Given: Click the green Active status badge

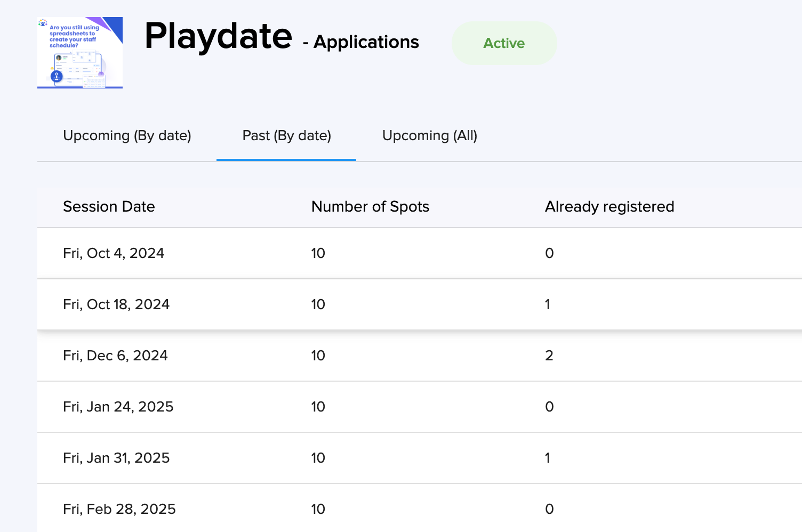Looking at the screenshot, I should point(504,43).
